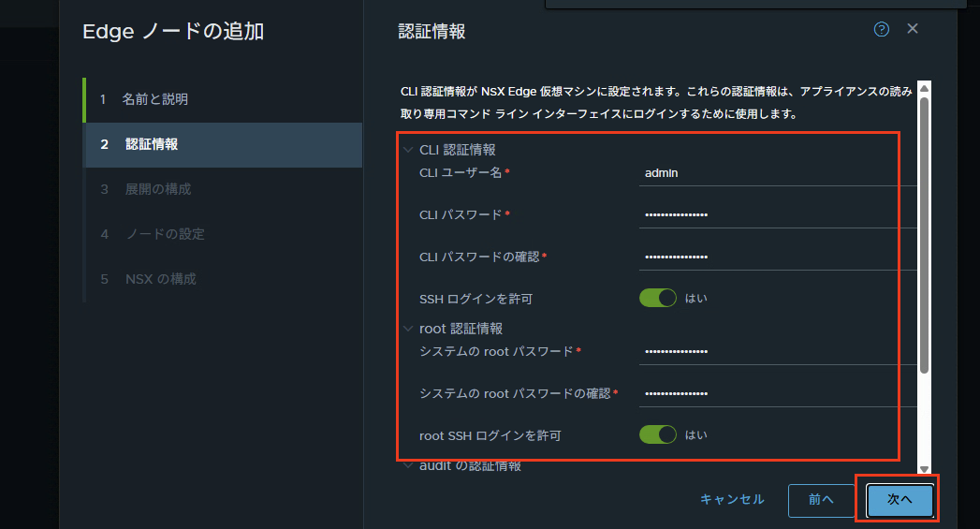
Task: Click the 前へ button
Action: point(821,500)
